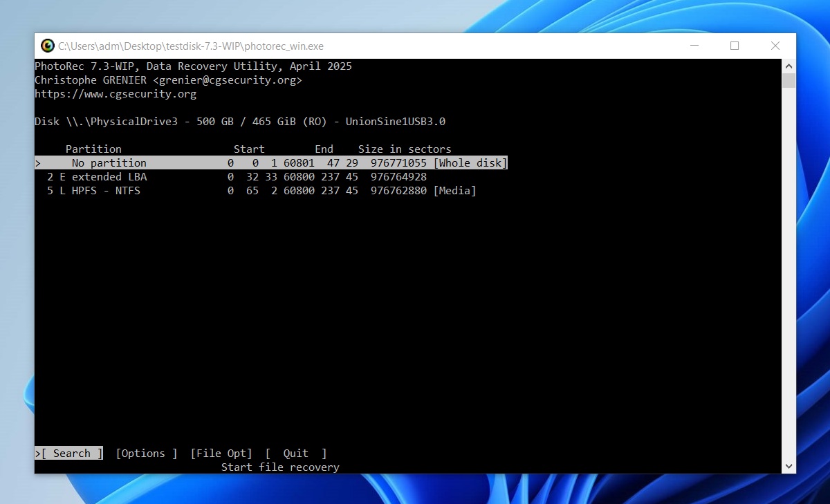This screenshot has height=504, width=830.
Task: Click the PhotoRec application icon in title bar
Action: click(48, 46)
